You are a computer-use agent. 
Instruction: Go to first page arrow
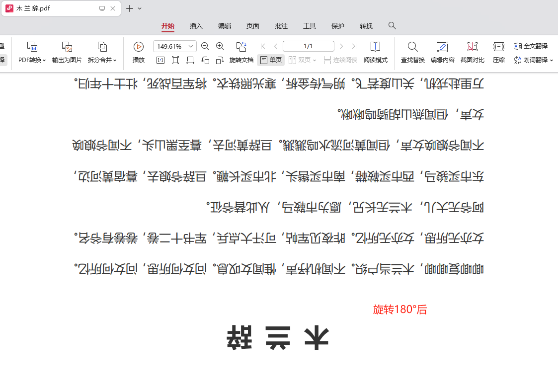click(263, 46)
